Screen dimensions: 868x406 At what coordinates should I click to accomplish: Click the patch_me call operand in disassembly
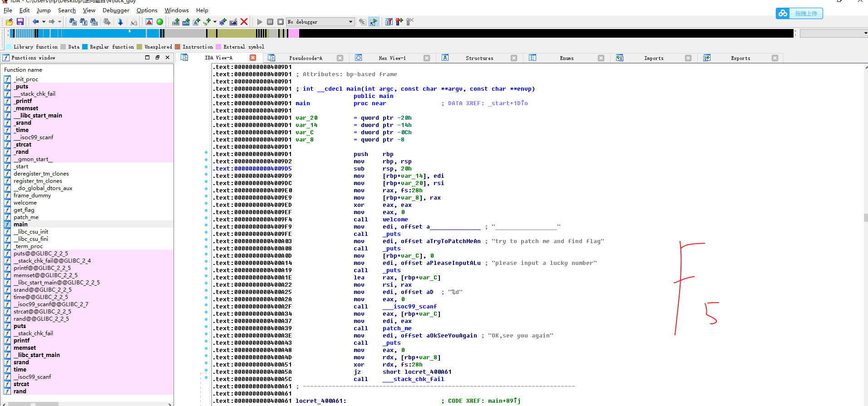coord(397,328)
